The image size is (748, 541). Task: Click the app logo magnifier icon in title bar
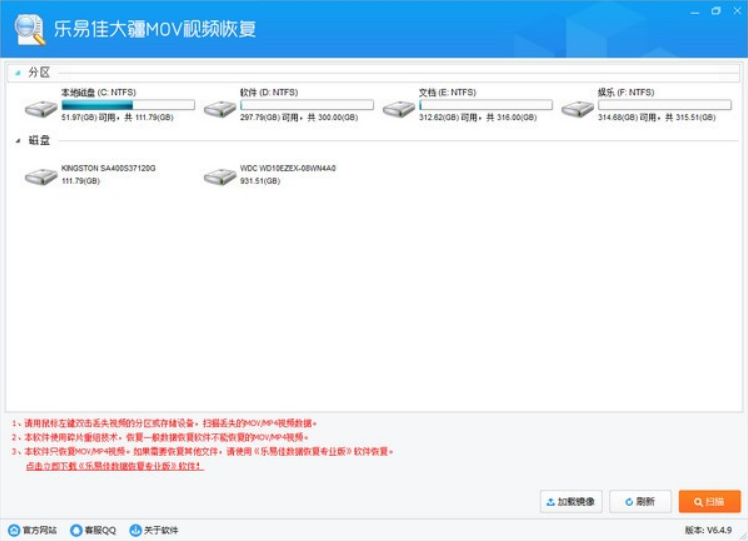point(30,30)
